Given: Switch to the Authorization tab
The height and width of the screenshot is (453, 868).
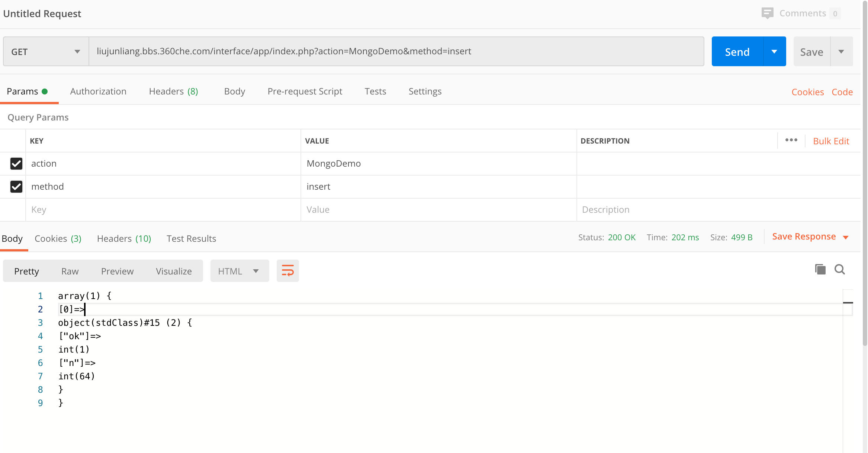Looking at the screenshot, I should [x=98, y=91].
